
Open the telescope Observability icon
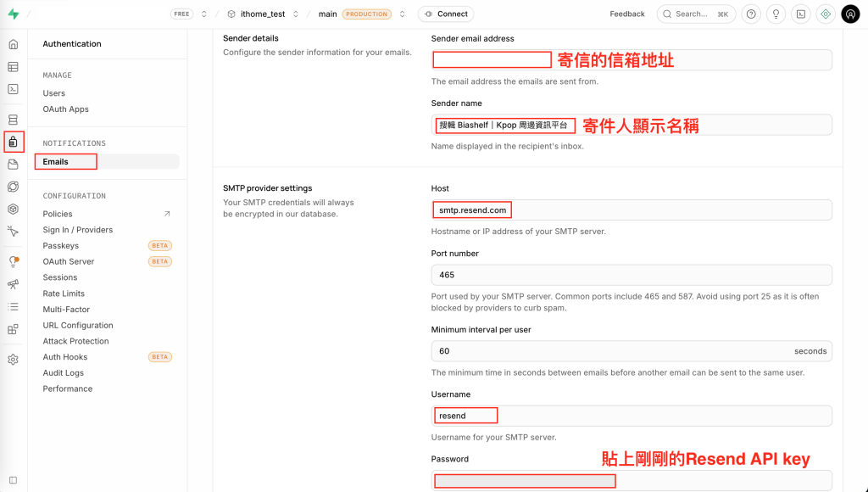click(14, 284)
